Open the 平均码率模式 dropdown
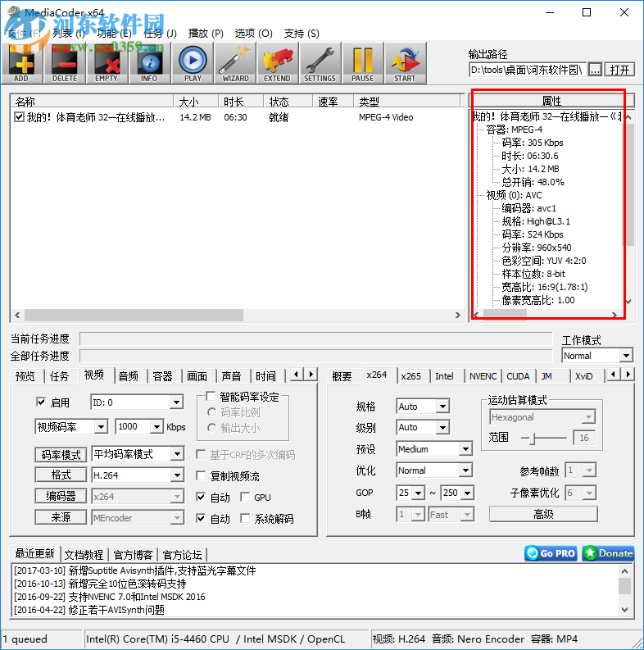 pyautogui.click(x=138, y=454)
